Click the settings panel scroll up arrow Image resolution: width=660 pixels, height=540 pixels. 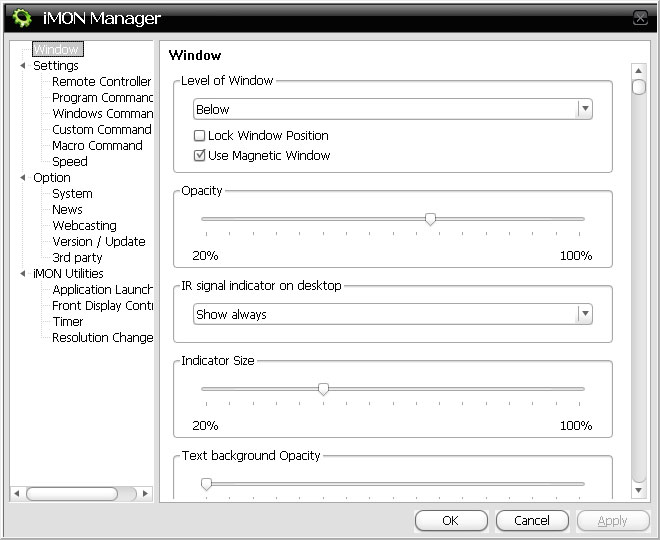coord(639,70)
